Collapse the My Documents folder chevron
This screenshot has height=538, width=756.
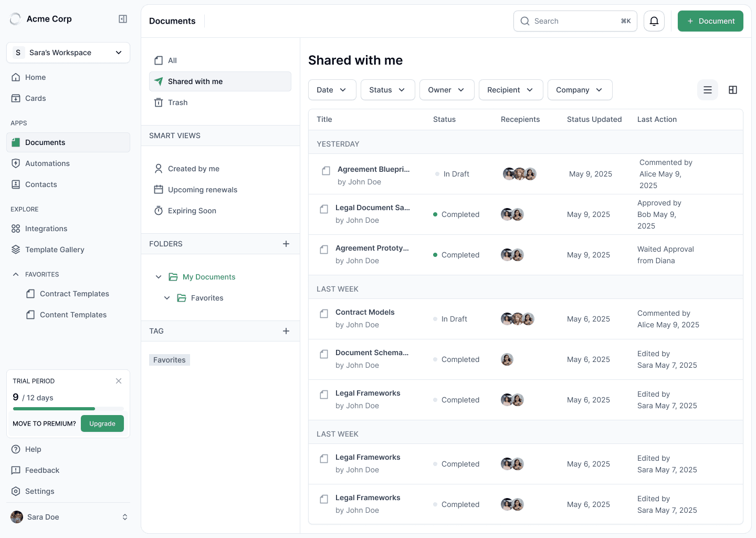tap(159, 277)
